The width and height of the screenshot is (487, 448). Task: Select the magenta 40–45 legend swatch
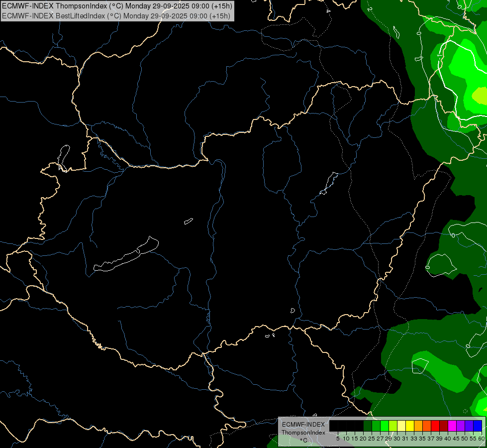452,426
